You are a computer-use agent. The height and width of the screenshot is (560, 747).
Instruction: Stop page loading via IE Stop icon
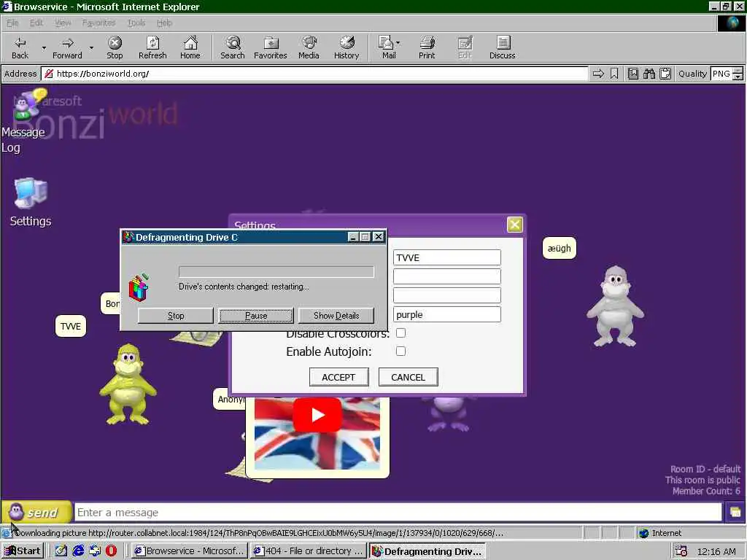click(115, 47)
